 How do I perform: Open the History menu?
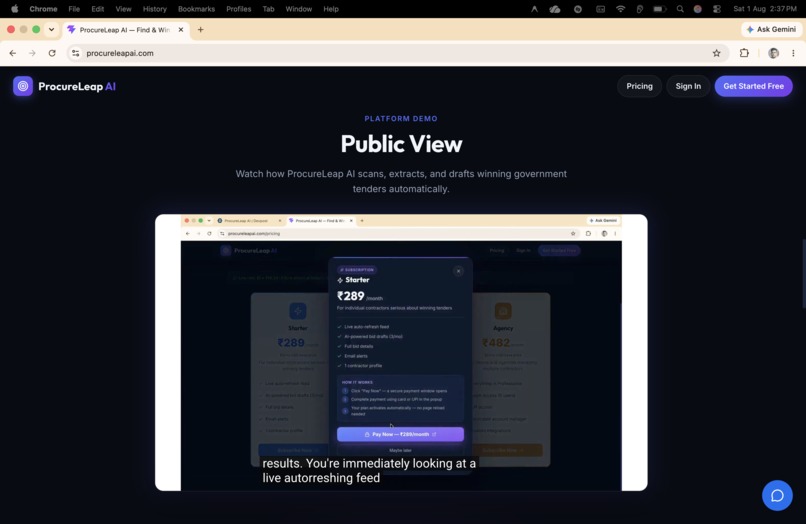click(x=155, y=9)
